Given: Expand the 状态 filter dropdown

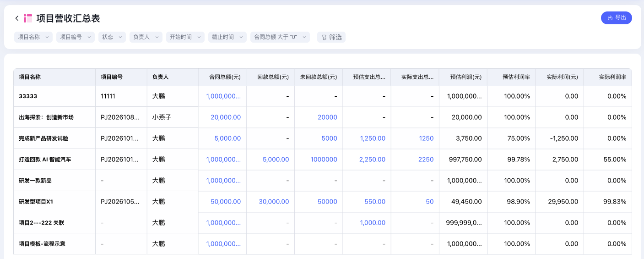Looking at the screenshot, I should pyautogui.click(x=112, y=37).
